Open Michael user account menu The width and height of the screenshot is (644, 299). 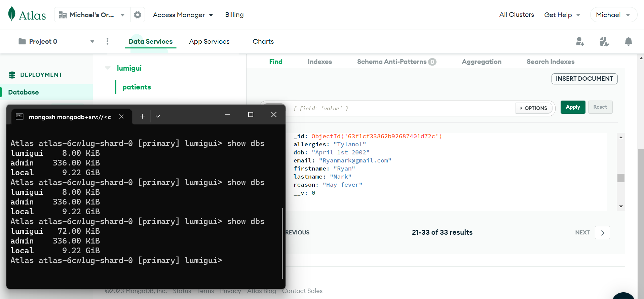tap(613, 15)
